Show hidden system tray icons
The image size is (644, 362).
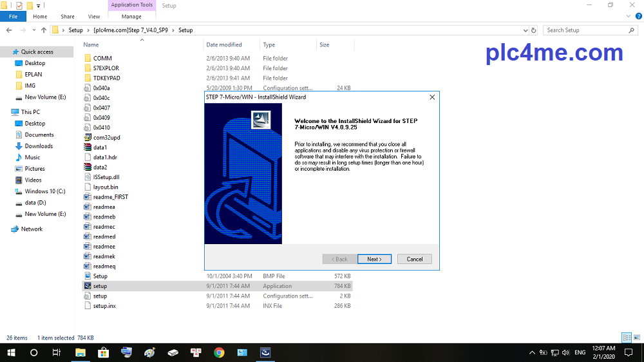tap(532, 352)
